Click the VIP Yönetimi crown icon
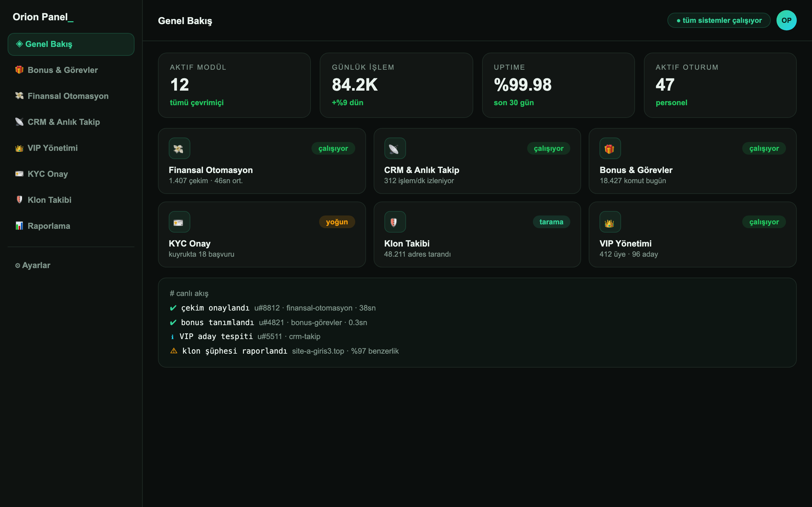 click(x=610, y=221)
